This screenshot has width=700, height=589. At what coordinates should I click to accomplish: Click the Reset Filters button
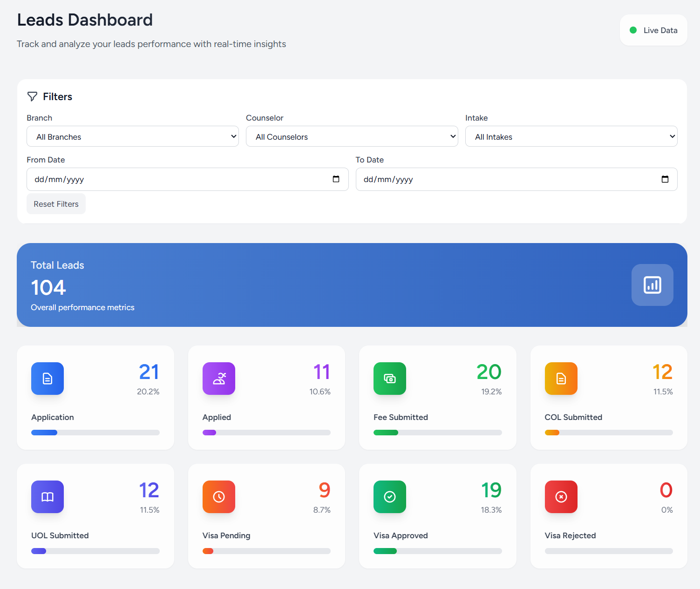pyautogui.click(x=56, y=203)
